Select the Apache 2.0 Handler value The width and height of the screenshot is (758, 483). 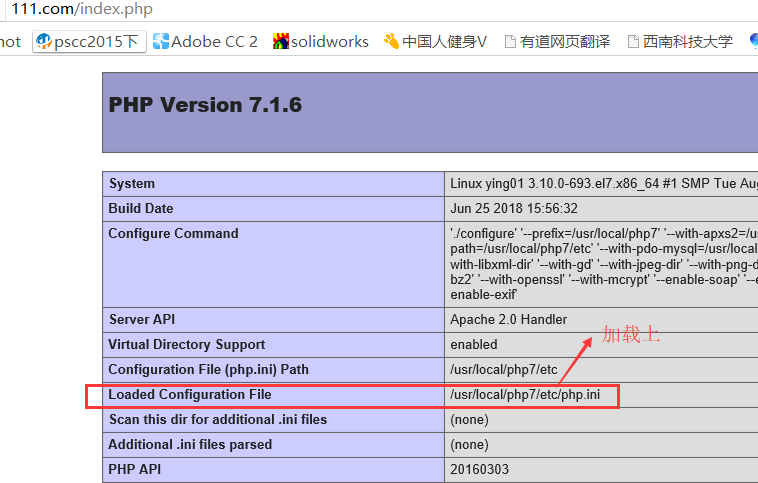(x=509, y=320)
